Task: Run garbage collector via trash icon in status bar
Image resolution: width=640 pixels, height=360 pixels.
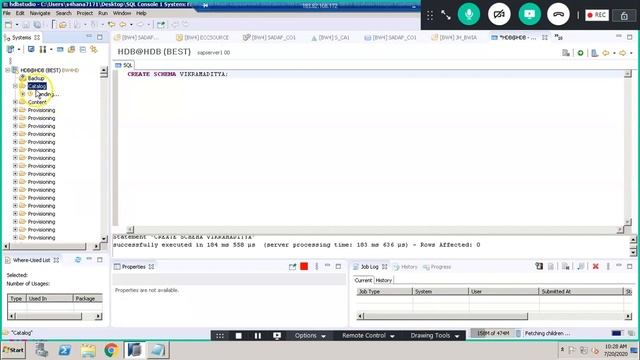Action: [518, 333]
